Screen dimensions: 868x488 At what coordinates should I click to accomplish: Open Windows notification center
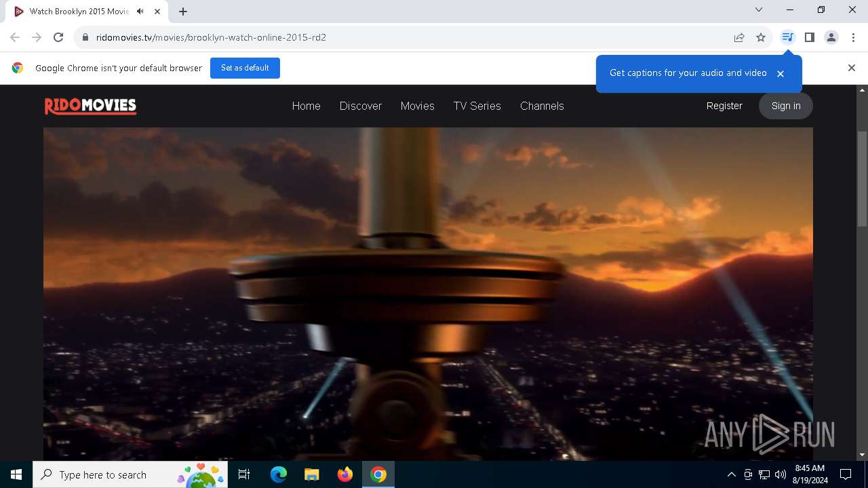pos(846,474)
